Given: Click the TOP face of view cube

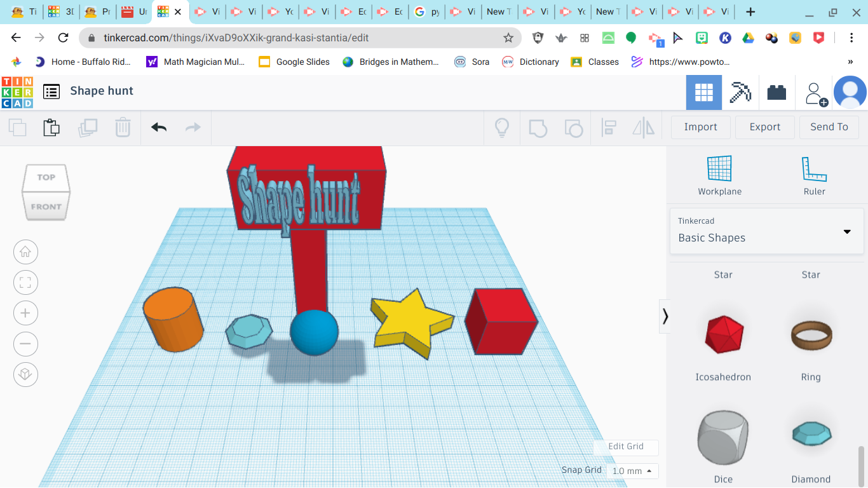Looking at the screenshot, I should pyautogui.click(x=46, y=177).
